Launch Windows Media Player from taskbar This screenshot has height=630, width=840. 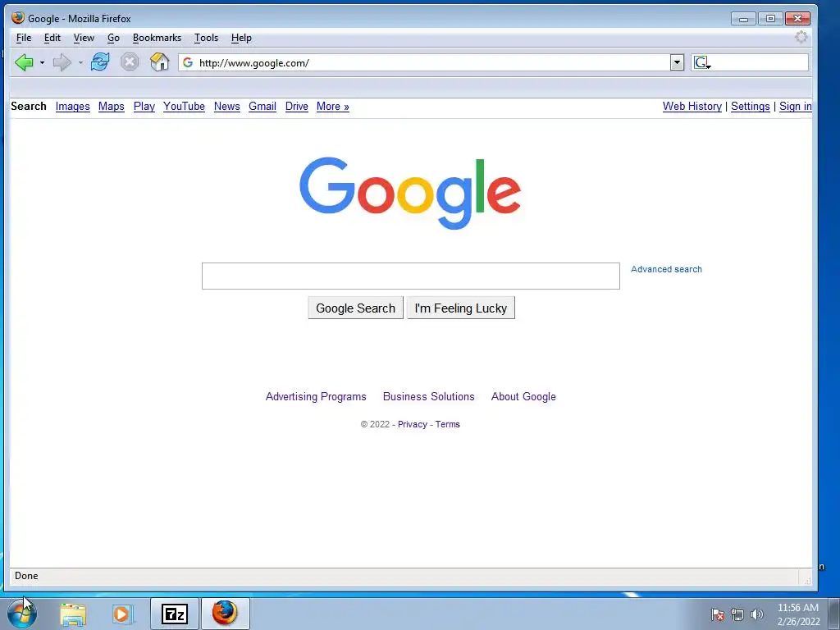(123, 614)
